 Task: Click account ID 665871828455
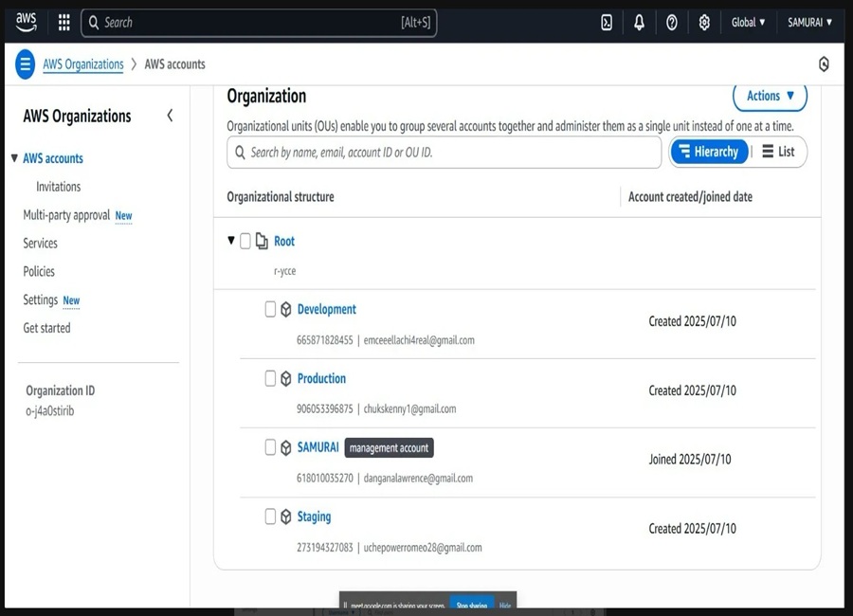click(x=325, y=340)
